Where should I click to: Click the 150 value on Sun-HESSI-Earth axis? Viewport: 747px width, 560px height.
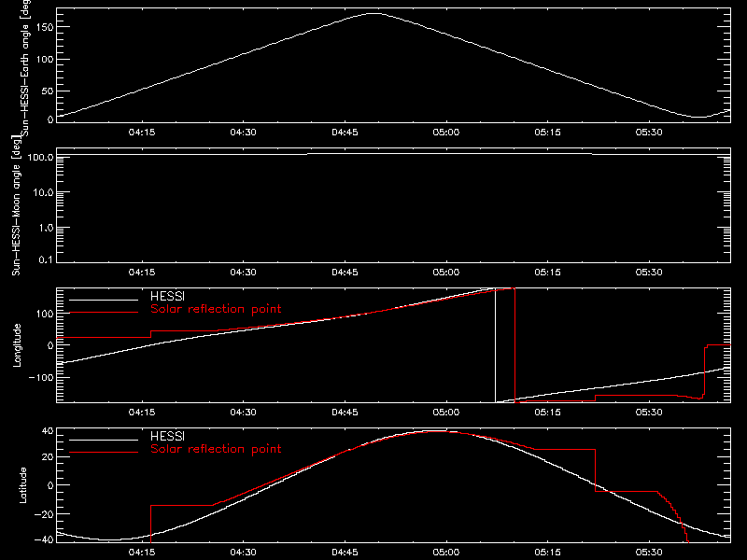click(x=45, y=27)
